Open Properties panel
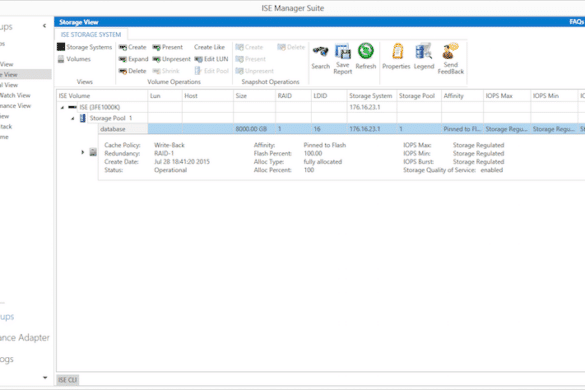The width and height of the screenshot is (585, 390). pyautogui.click(x=396, y=57)
